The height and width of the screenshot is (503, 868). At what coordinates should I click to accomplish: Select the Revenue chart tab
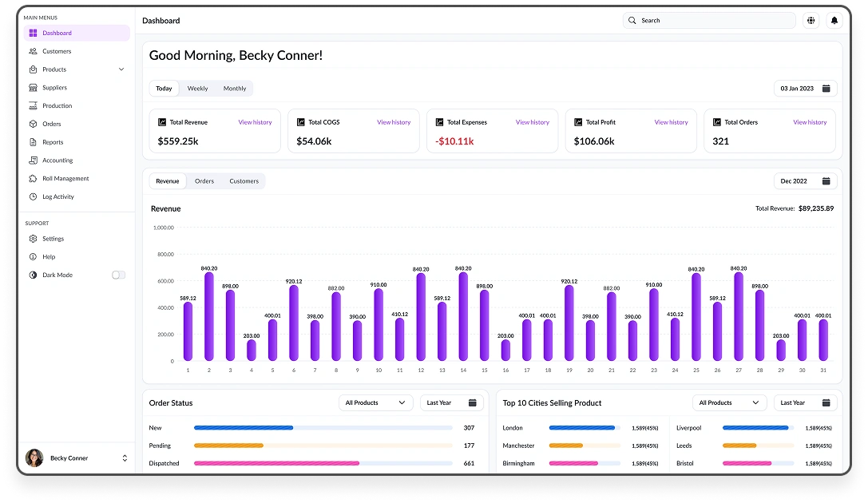(x=168, y=181)
